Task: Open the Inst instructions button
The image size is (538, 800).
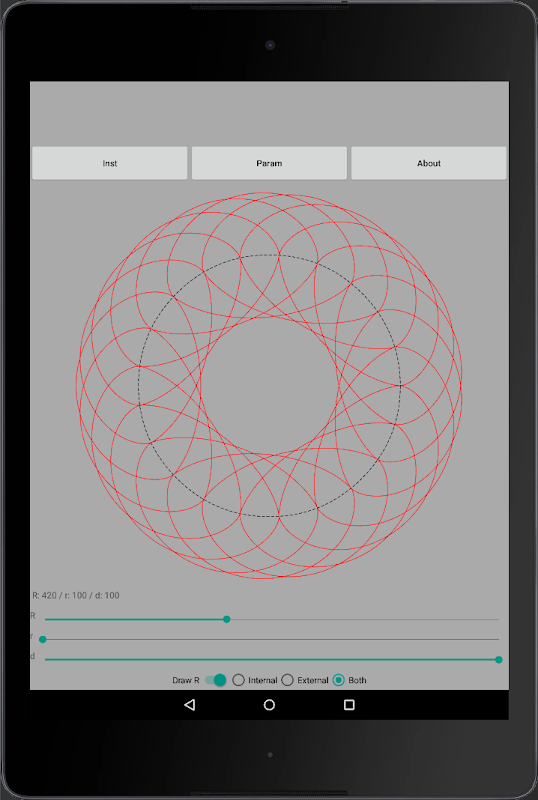Action: tap(110, 163)
